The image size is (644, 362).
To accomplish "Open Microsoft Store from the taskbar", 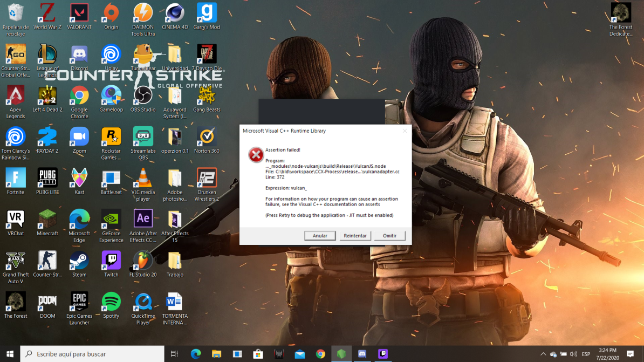I will point(258,354).
